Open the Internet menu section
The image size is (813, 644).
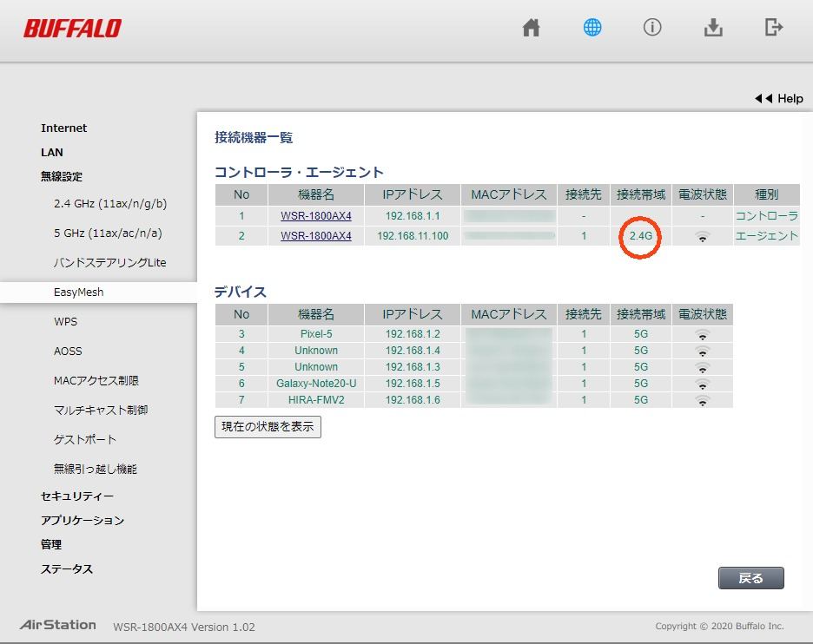(x=63, y=128)
